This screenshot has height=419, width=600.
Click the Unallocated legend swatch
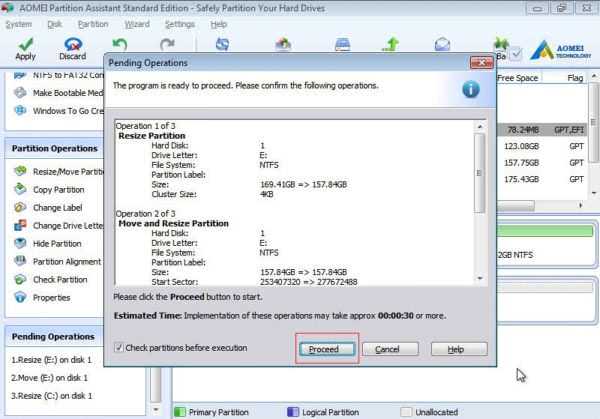(406, 412)
